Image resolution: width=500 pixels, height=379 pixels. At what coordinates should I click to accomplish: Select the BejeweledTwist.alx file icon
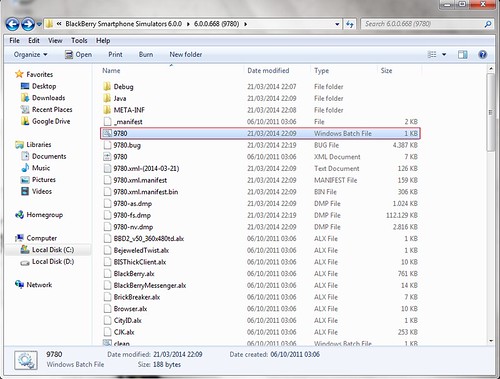(107, 250)
